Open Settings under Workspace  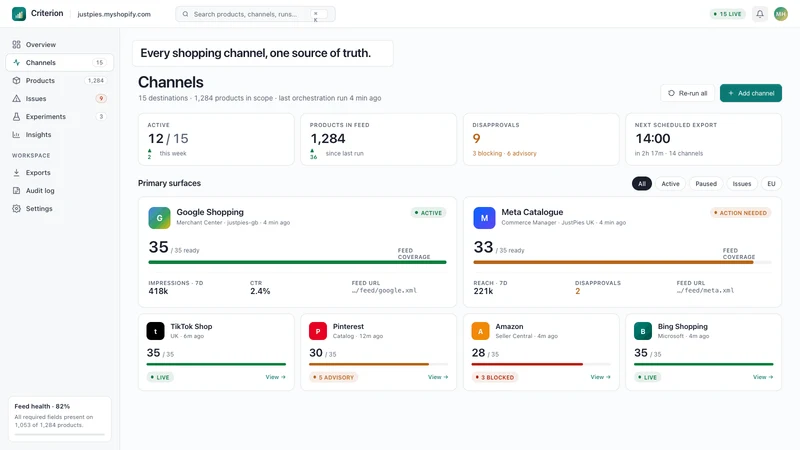[x=60, y=209]
